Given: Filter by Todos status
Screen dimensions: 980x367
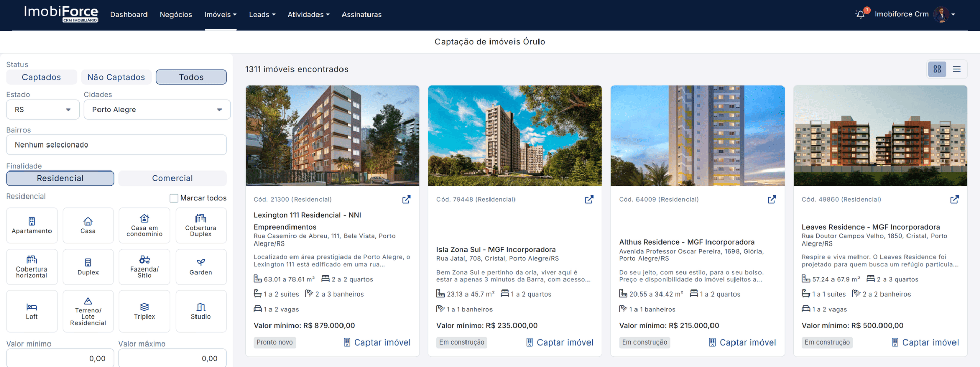Looking at the screenshot, I should point(191,77).
